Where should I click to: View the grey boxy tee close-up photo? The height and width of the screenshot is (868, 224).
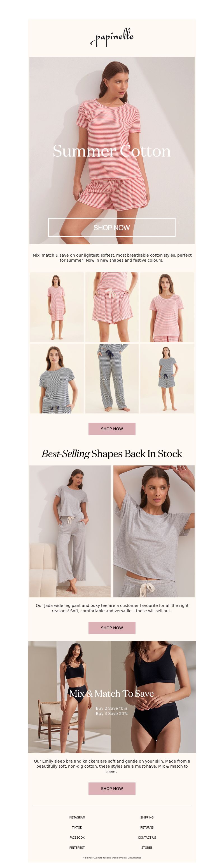(154, 531)
